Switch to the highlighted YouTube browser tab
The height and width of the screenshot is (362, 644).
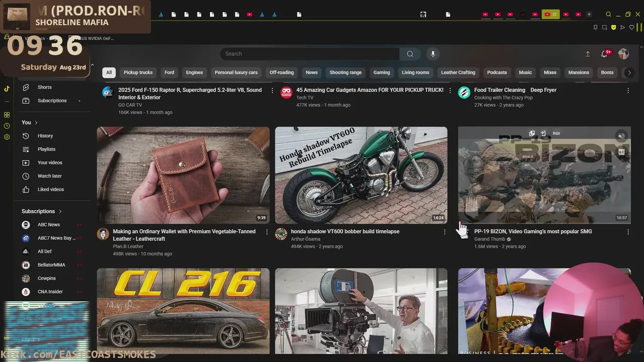(x=550, y=15)
